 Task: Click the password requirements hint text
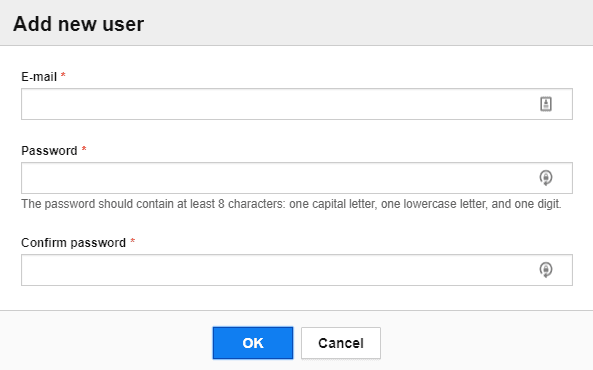[x=291, y=204]
